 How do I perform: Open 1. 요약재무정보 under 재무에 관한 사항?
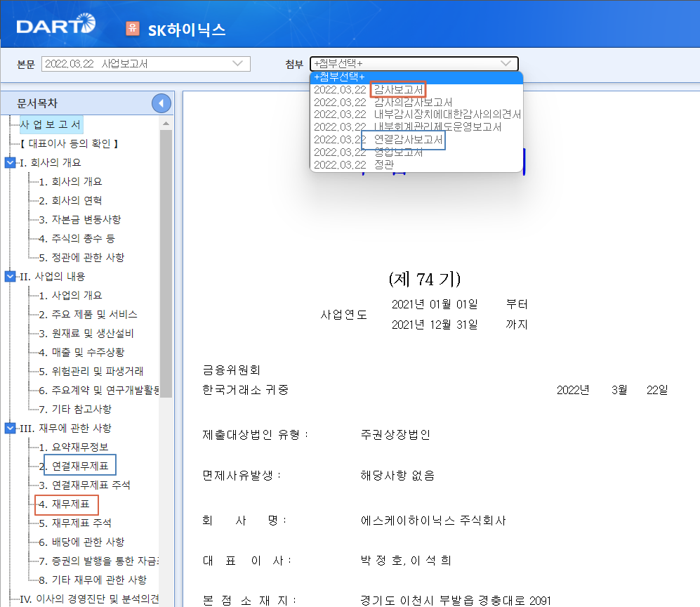point(77,446)
